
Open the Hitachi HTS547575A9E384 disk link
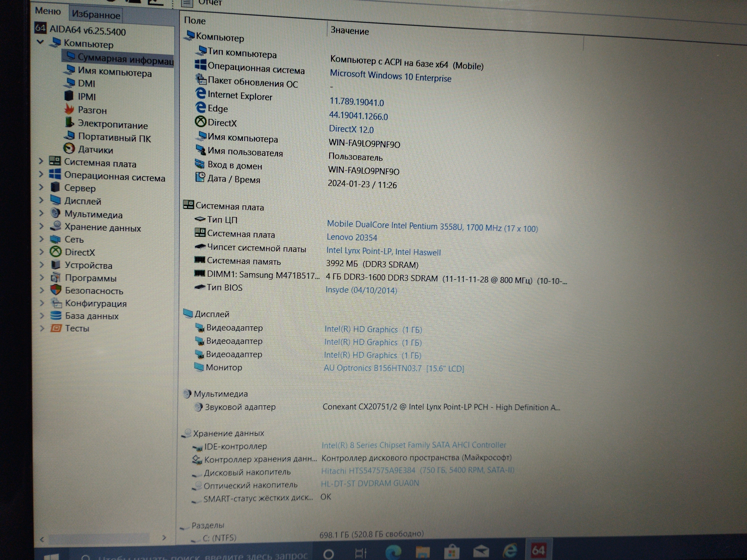click(x=417, y=470)
